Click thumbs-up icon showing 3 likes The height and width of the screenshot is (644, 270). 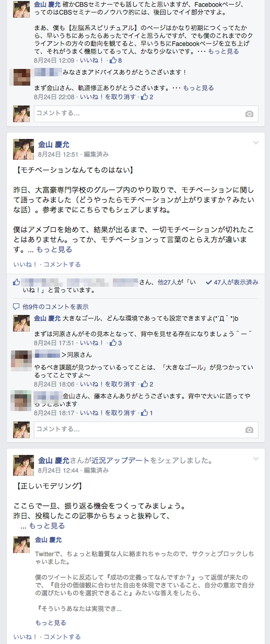click(x=113, y=343)
